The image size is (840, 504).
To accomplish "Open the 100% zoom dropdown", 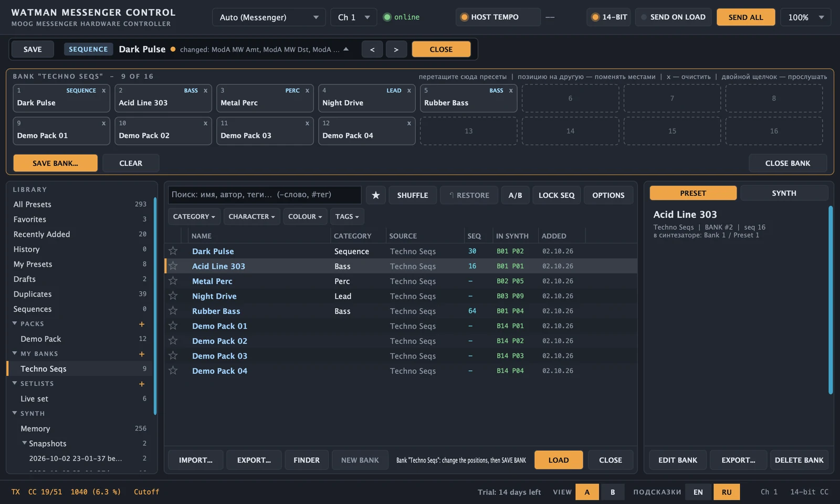I will tap(805, 17).
